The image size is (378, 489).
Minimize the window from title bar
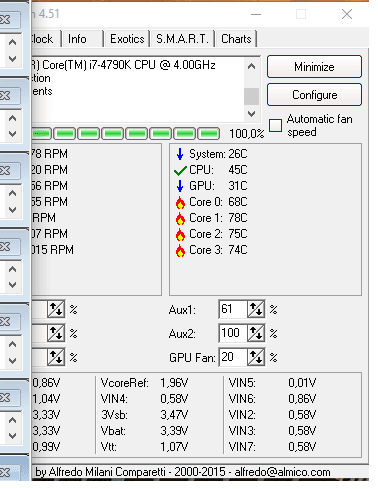(256, 14)
